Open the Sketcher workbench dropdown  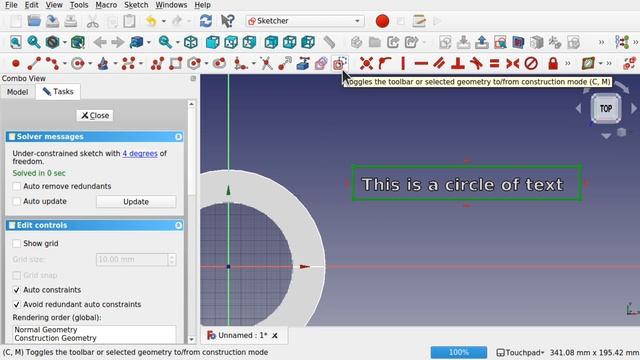(x=305, y=21)
